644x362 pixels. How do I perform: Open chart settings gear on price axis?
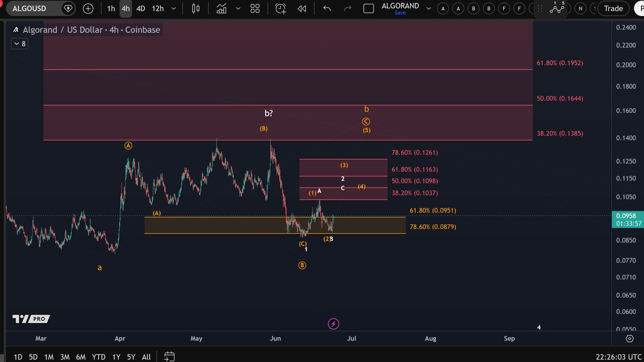[x=630, y=338]
